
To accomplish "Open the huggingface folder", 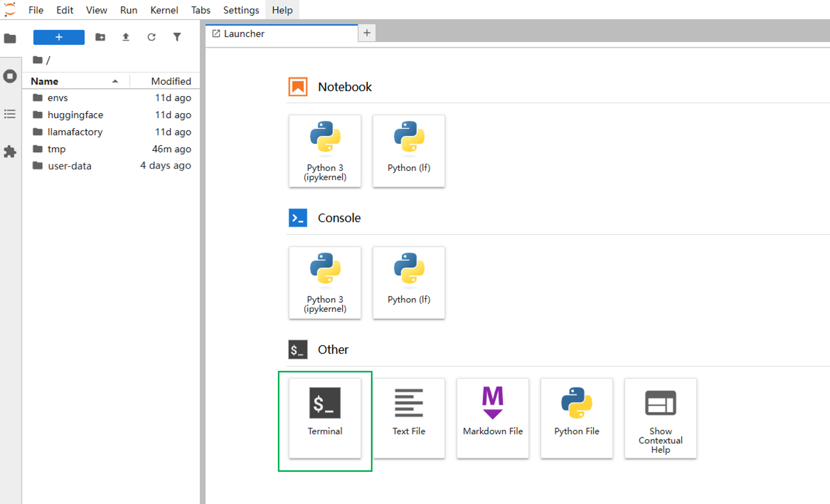I will pos(75,115).
